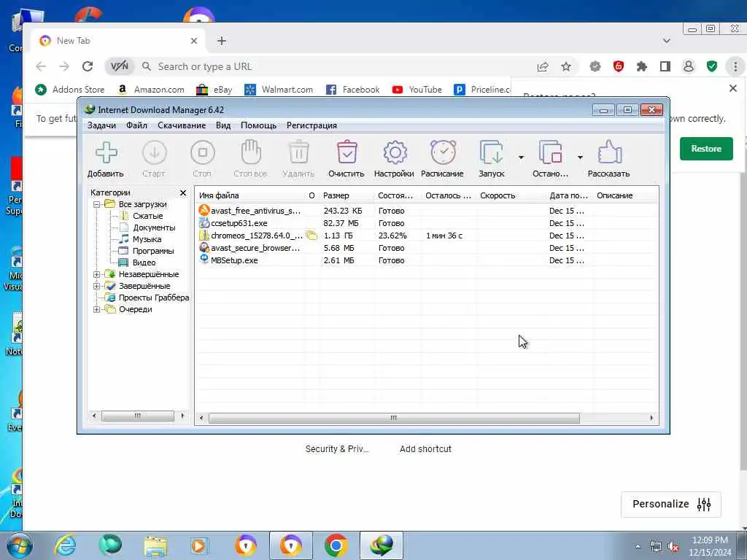747x560 pixels.
Task: Open the YouTube bookmark
Action: (417, 90)
